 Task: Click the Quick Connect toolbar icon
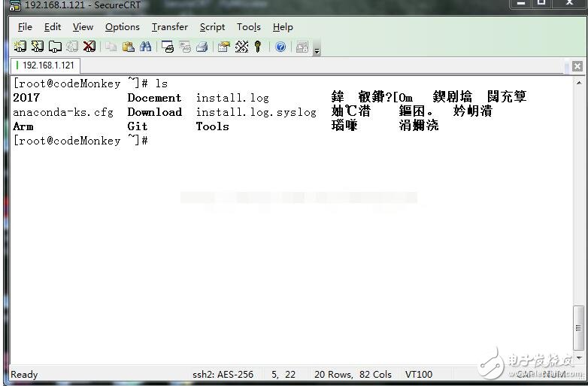pos(38,47)
